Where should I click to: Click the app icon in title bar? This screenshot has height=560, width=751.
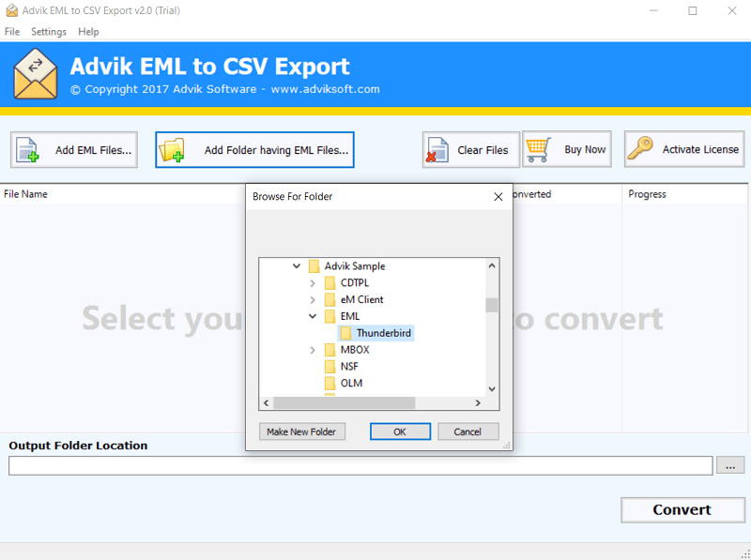click(11, 10)
